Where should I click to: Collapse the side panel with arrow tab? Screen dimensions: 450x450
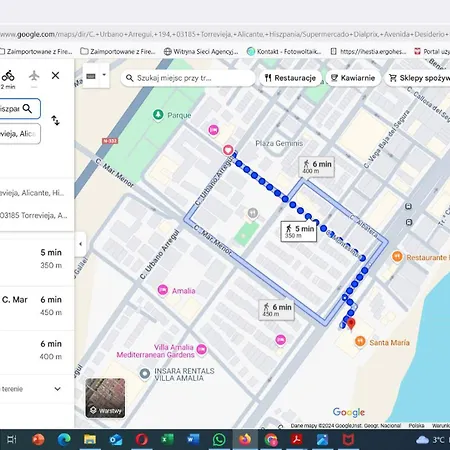click(80, 244)
